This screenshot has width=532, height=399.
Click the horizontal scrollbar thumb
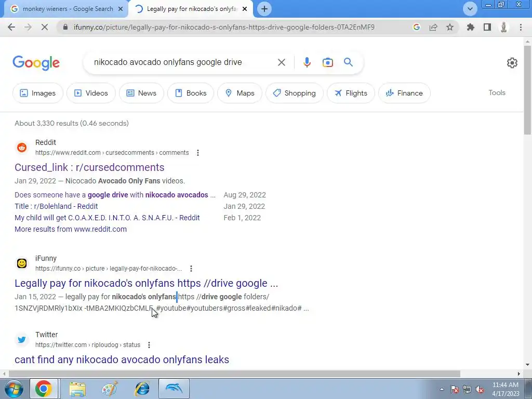click(234, 374)
